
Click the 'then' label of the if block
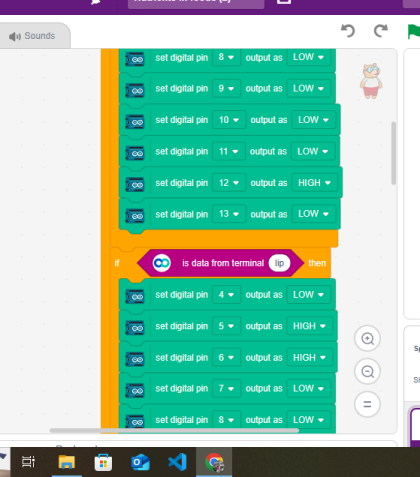pyautogui.click(x=317, y=263)
